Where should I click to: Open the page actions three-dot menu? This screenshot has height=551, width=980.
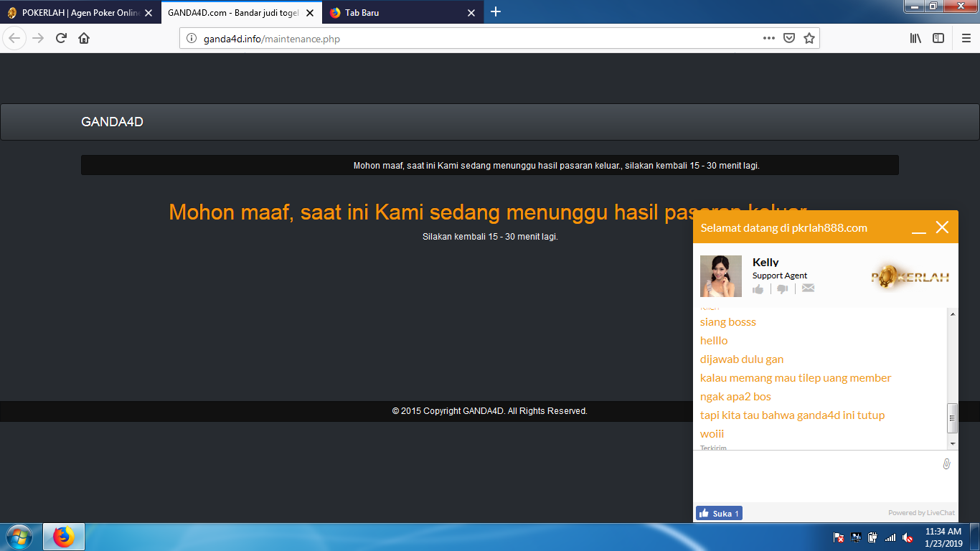click(x=768, y=39)
